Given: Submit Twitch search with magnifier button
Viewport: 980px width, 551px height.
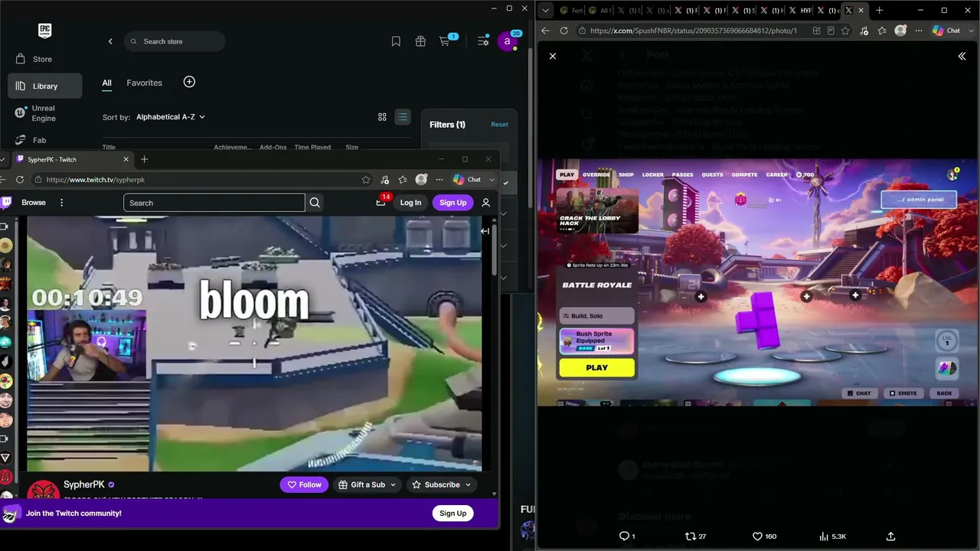Looking at the screenshot, I should point(315,203).
